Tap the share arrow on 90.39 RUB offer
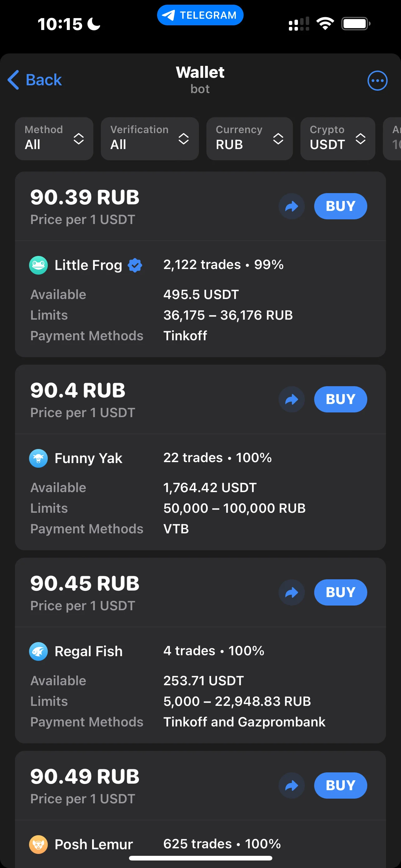401x868 pixels. [x=292, y=206]
